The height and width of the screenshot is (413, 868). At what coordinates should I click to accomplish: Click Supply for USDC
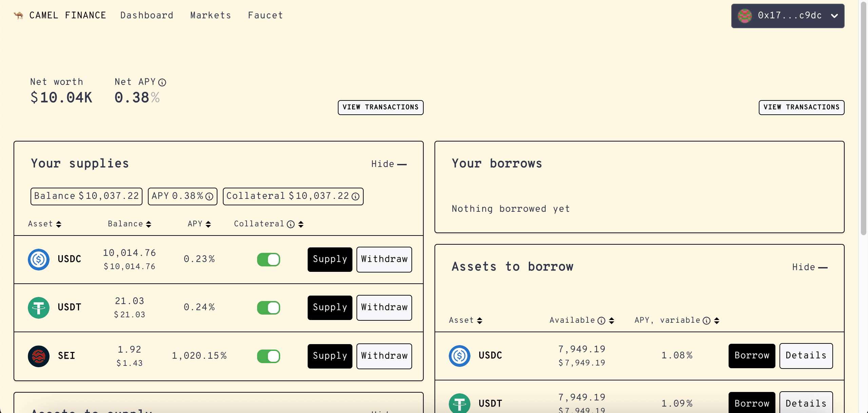coord(330,260)
